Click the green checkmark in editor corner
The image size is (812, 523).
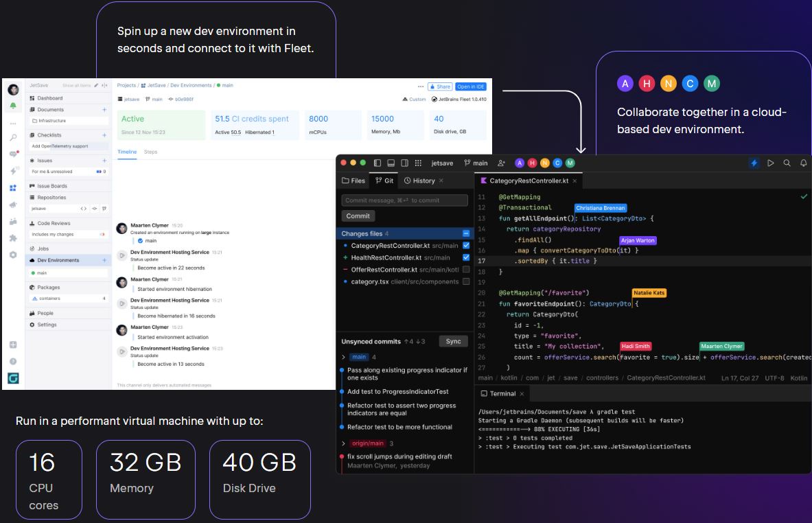(x=804, y=197)
